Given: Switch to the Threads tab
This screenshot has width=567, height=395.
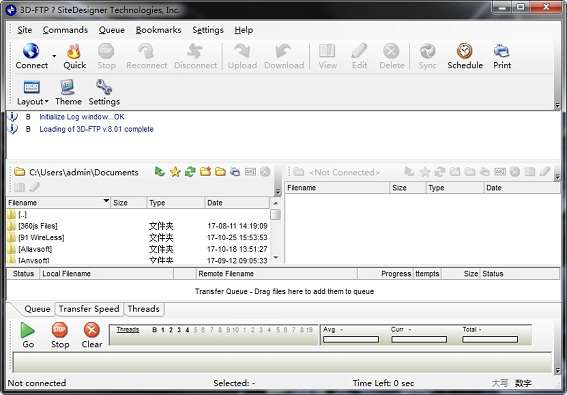Looking at the screenshot, I should click(x=144, y=309).
